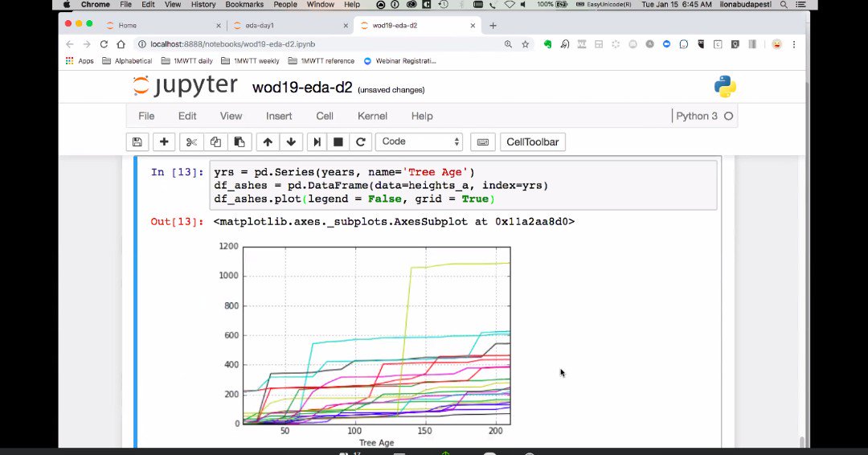Image resolution: width=868 pixels, height=455 pixels.
Task: Open the Jupyter Edit menu
Action: (x=187, y=116)
